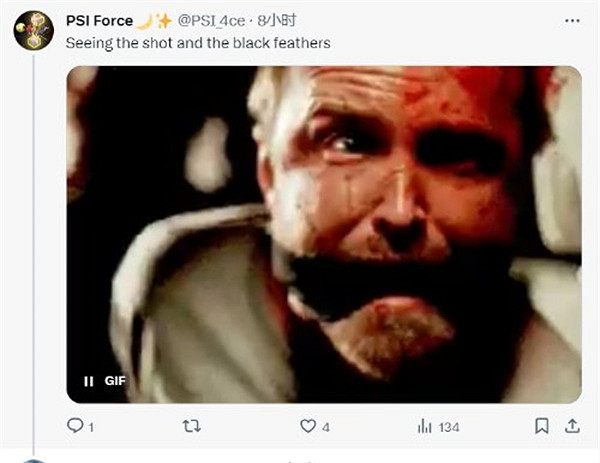The height and width of the screenshot is (463, 600).
Task: Click the 8小时 timestamp
Action: point(276,20)
